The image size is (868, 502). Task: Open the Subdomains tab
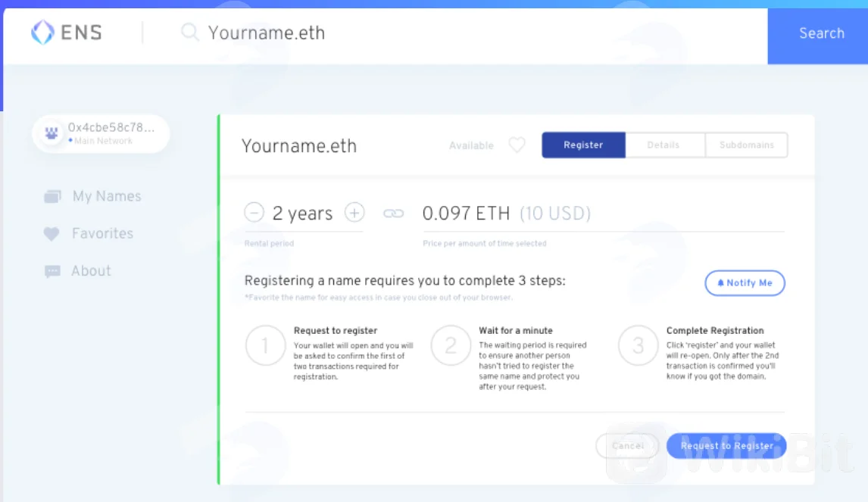point(746,145)
